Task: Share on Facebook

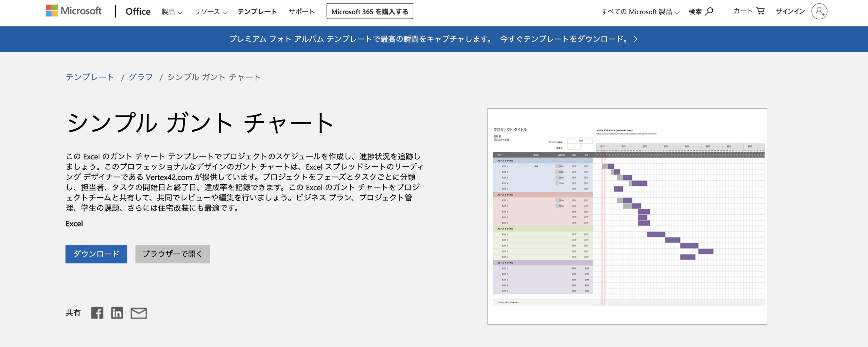Action: [x=97, y=313]
